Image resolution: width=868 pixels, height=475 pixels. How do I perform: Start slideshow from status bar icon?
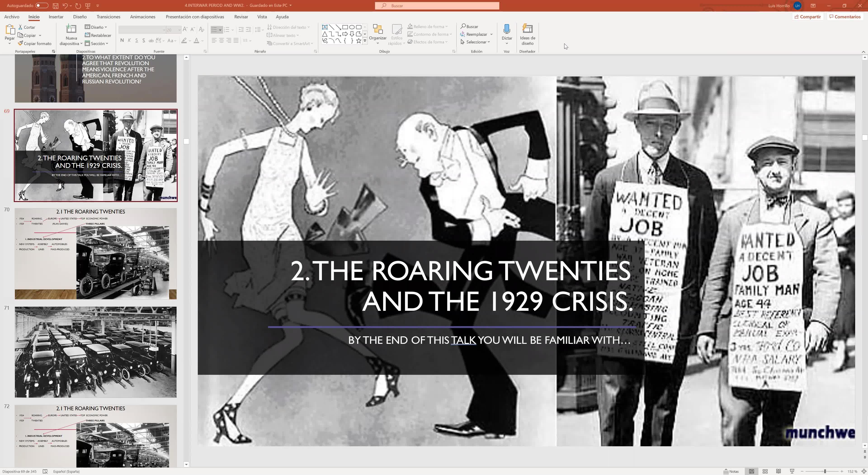(792, 471)
